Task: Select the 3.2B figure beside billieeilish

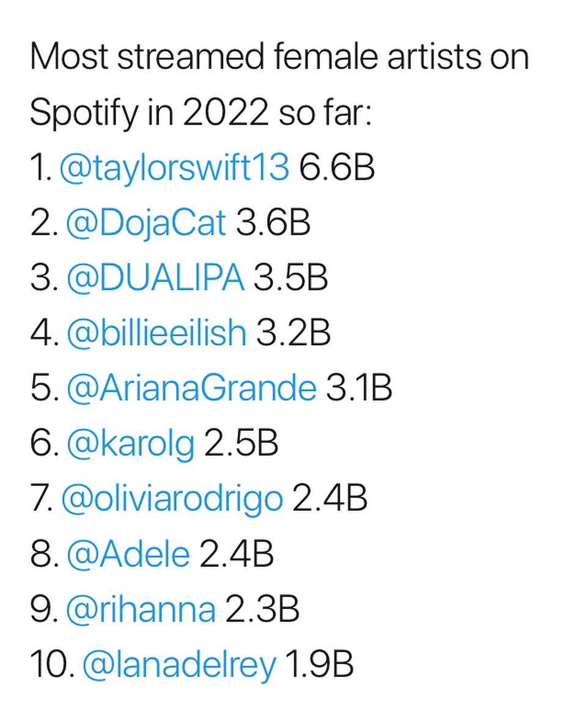Action: [293, 333]
